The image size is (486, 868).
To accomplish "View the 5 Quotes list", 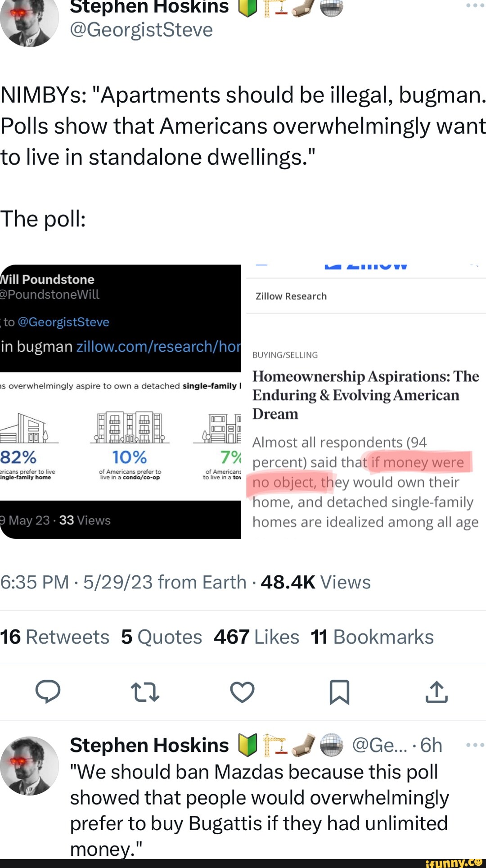I will point(162,637).
